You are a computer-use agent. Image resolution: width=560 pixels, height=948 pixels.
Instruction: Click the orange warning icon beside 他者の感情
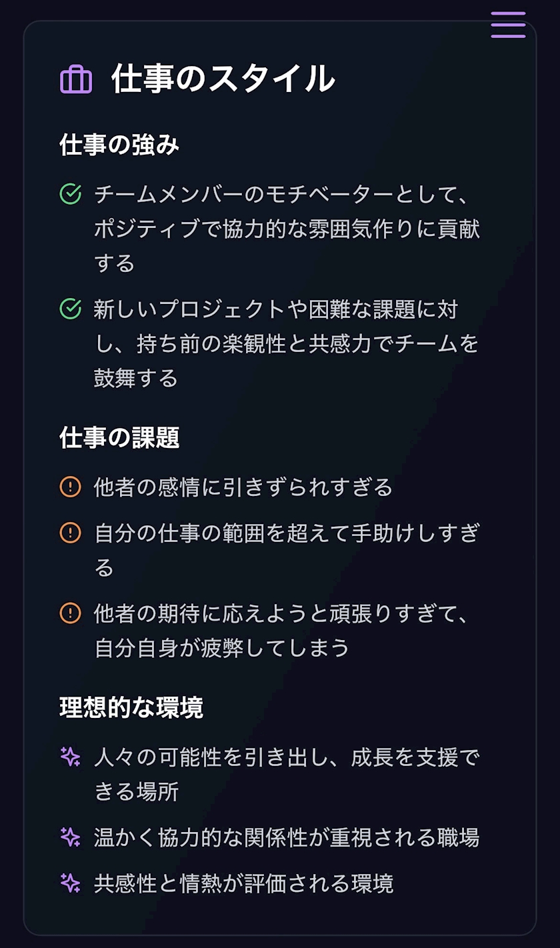click(x=70, y=487)
